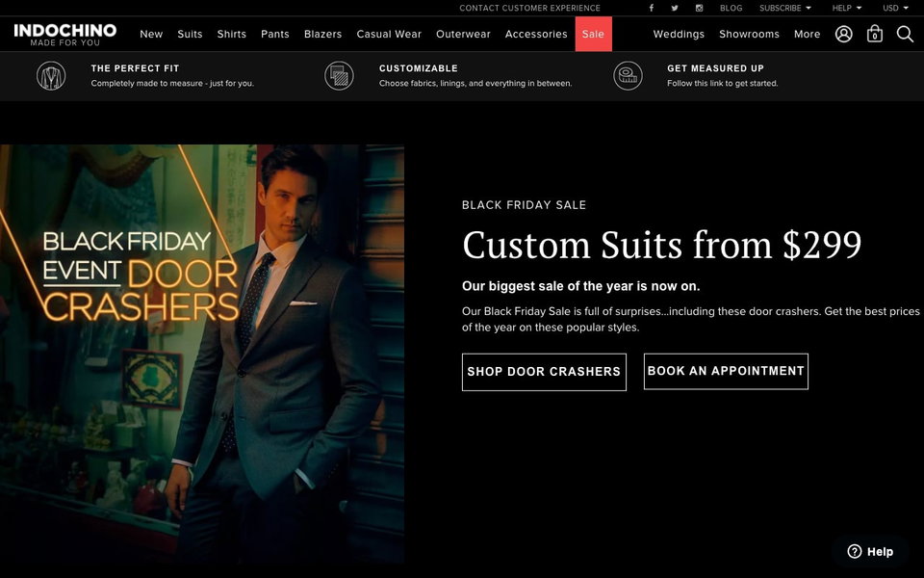Click the fabric swatch Customizable icon
Screen dimensions: 924x578
[340, 76]
